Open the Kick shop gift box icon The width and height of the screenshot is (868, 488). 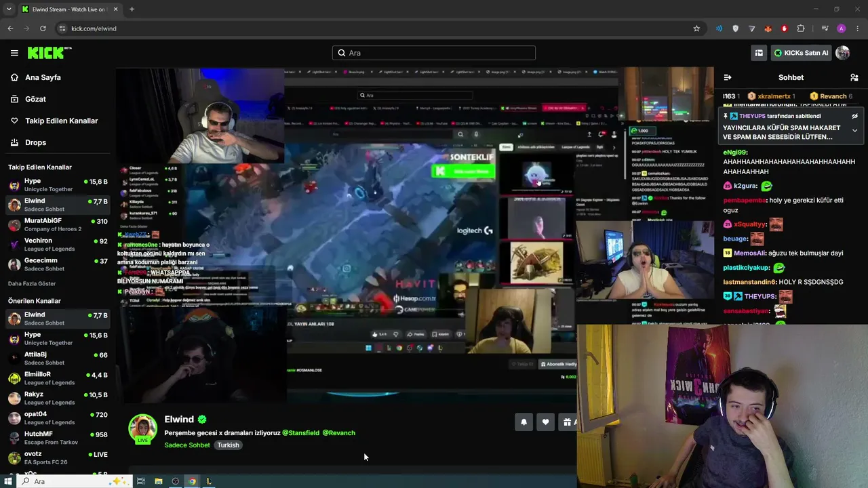[x=759, y=53]
